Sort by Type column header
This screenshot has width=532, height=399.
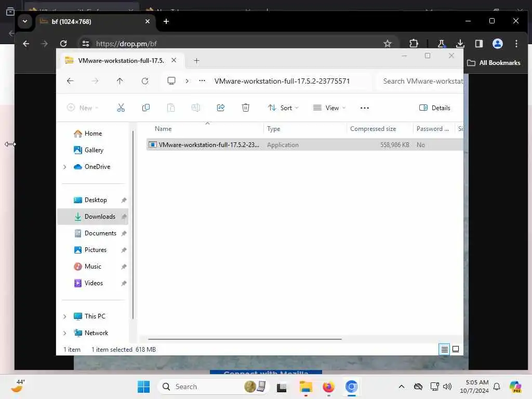tap(273, 129)
